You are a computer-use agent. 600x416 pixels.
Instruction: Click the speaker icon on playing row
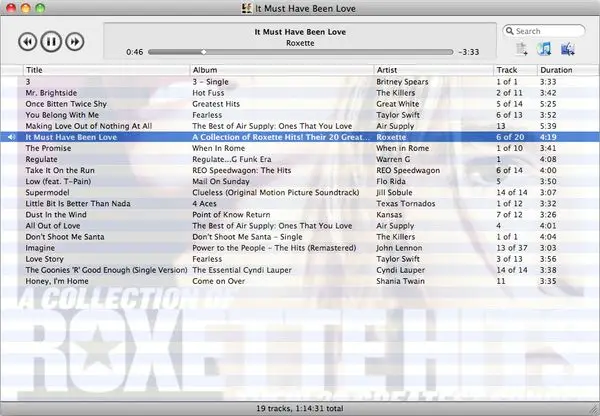(x=11, y=137)
